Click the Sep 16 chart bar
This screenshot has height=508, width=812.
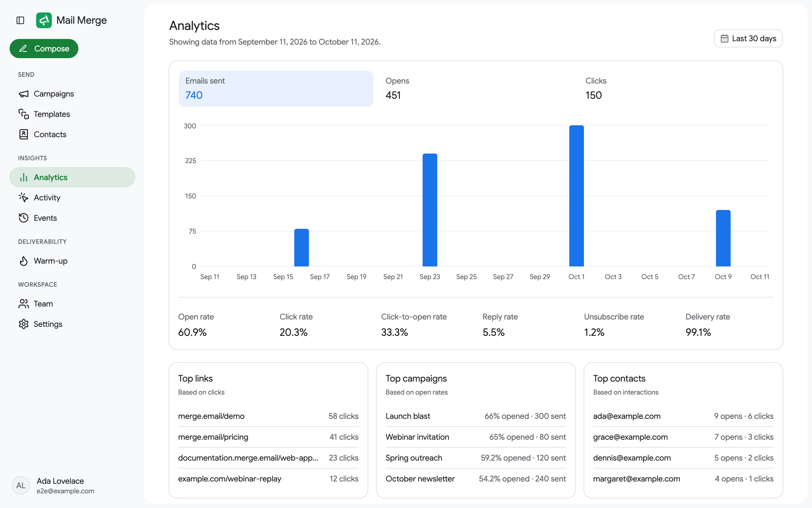[302, 248]
